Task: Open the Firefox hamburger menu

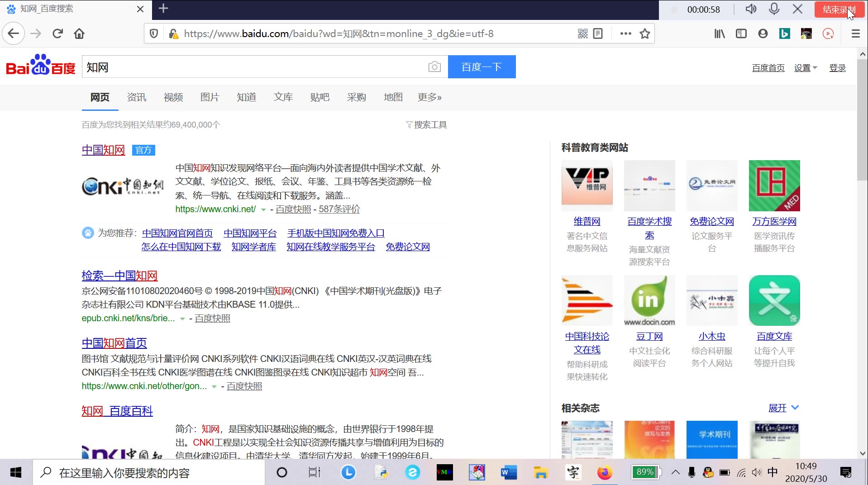Action: click(x=855, y=33)
